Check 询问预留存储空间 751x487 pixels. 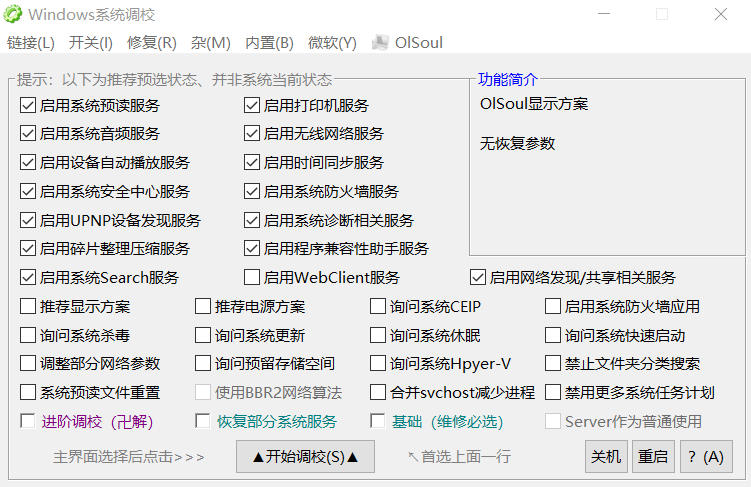(203, 363)
